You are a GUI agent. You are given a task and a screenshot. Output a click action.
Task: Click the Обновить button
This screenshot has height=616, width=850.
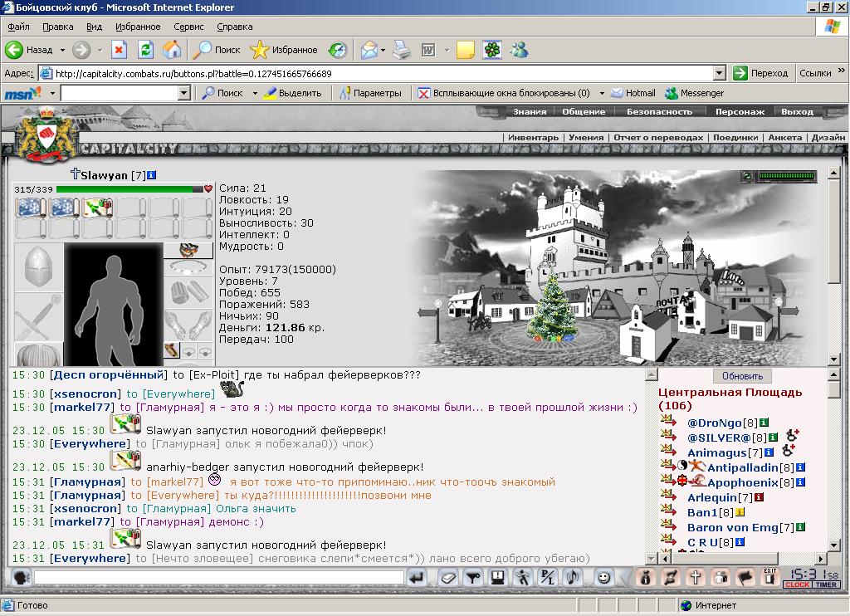click(x=742, y=376)
